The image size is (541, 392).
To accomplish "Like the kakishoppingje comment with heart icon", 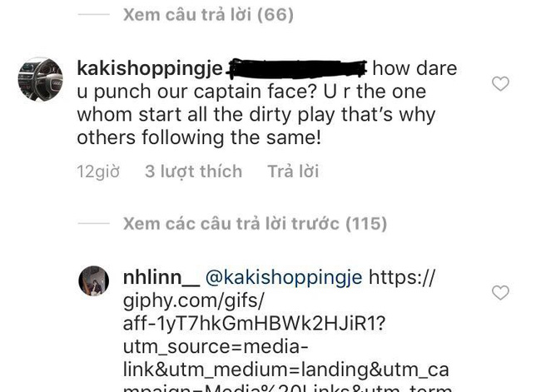I will 500,84.
